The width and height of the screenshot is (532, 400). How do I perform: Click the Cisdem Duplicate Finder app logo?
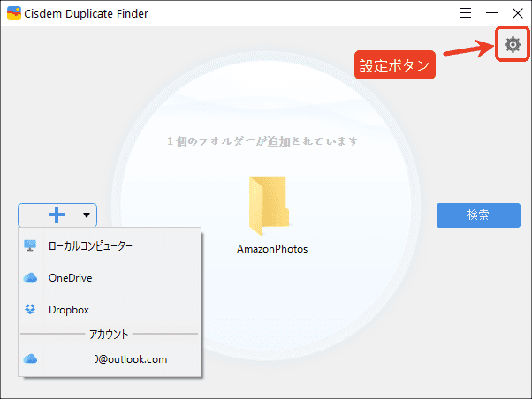[x=14, y=13]
